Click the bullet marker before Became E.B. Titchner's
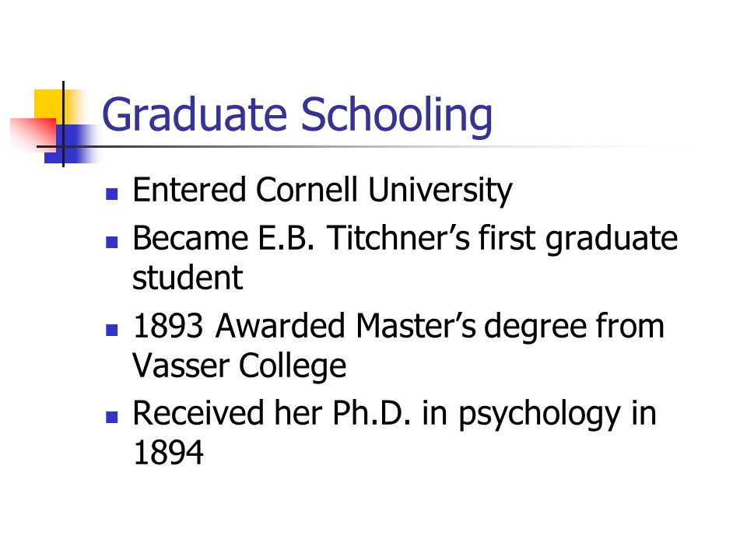The height and width of the screenshot is (560, 747). pyautogui.click(x=111, y=242)
